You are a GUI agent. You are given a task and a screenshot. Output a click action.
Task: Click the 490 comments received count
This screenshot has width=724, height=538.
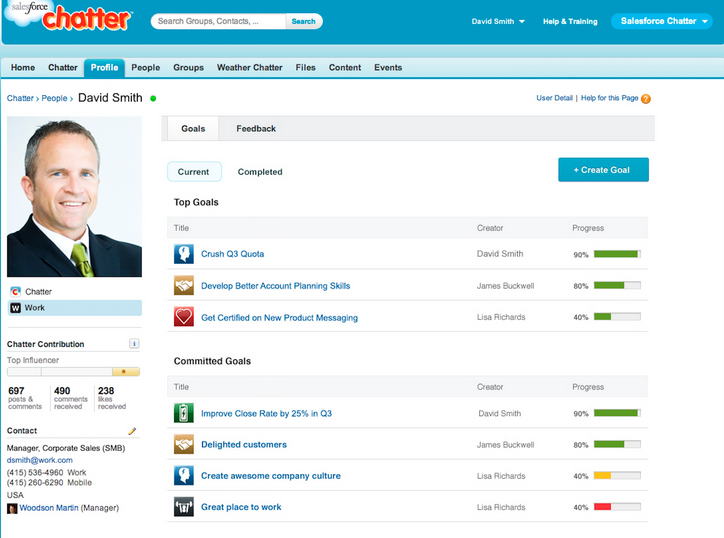[x=70, y=398]
